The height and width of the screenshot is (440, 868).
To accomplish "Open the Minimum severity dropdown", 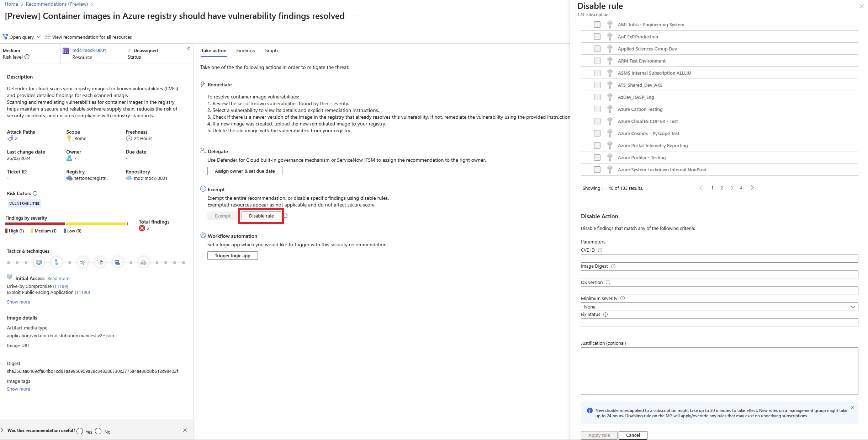I will tap(719, 307).
